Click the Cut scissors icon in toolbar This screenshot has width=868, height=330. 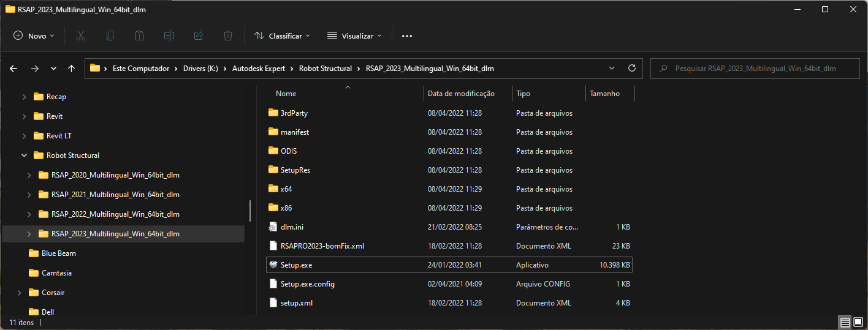point(80,36)
